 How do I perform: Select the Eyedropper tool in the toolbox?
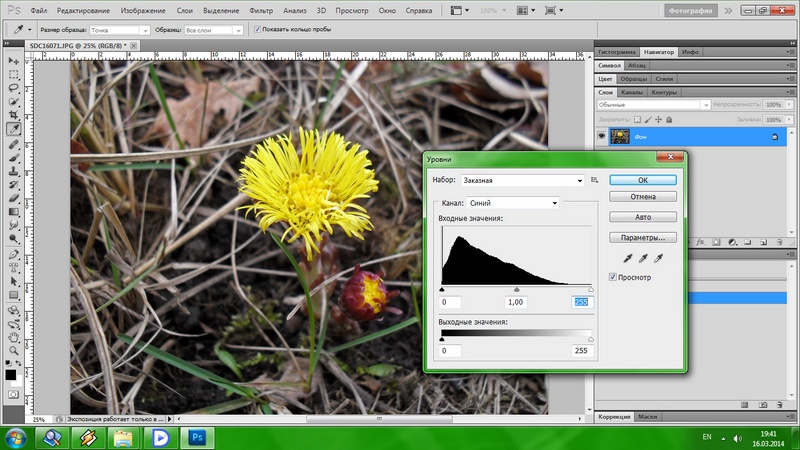(14, 129)
